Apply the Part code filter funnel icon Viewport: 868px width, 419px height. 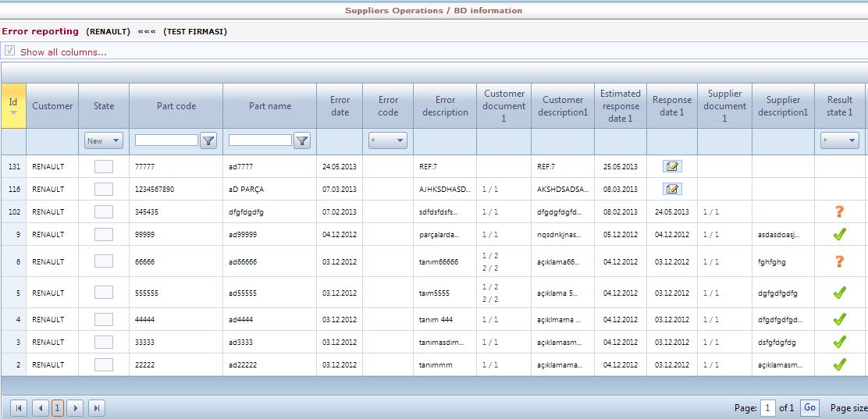point(208,141)
